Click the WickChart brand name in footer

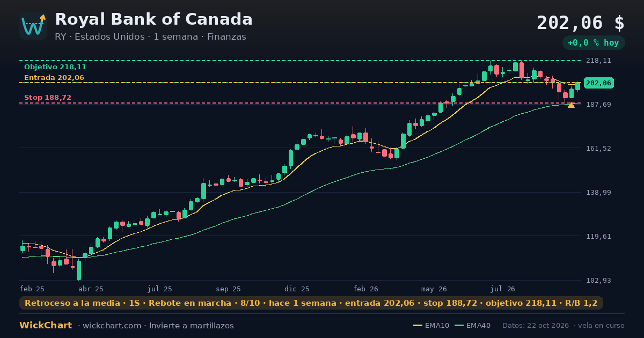[46, 326]
